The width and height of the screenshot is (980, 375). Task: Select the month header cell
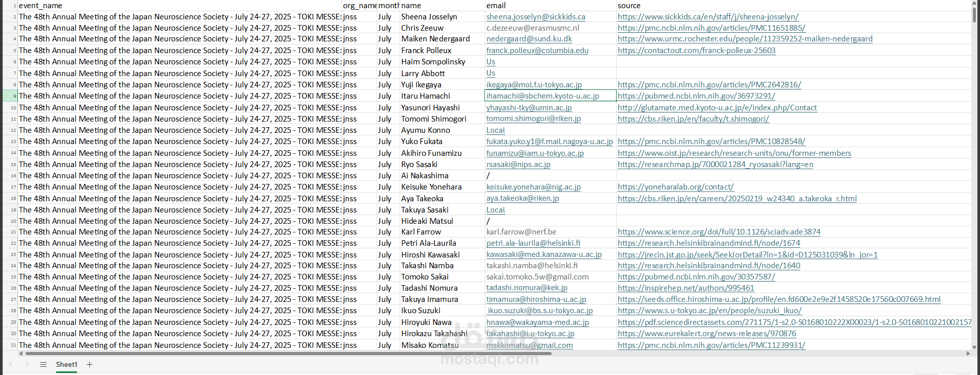(388, 6)
